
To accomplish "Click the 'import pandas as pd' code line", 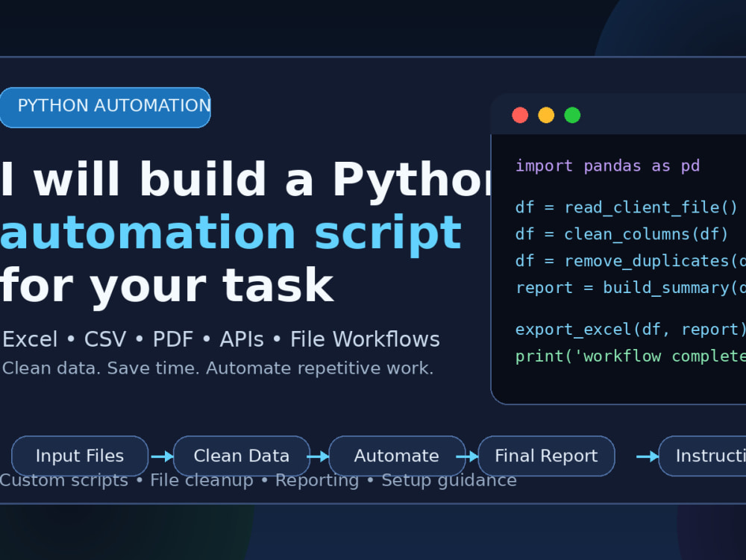I will pyautogui.click(x=607, y=166).
